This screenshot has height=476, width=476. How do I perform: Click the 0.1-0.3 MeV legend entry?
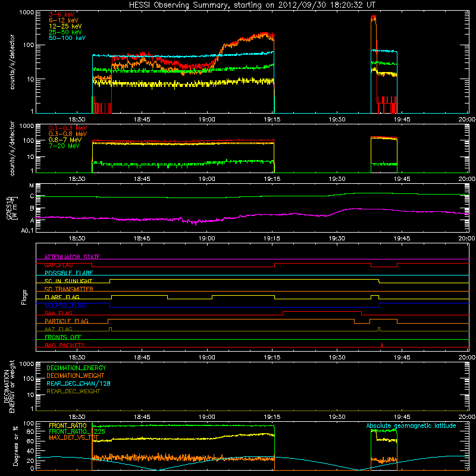tap(68, 128)
